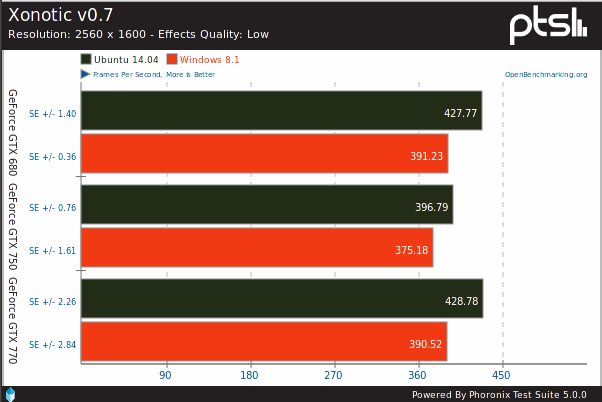Screen dimensions: 602x402
Task: Click the 360 axis tick label
Action: pos(417,375)
